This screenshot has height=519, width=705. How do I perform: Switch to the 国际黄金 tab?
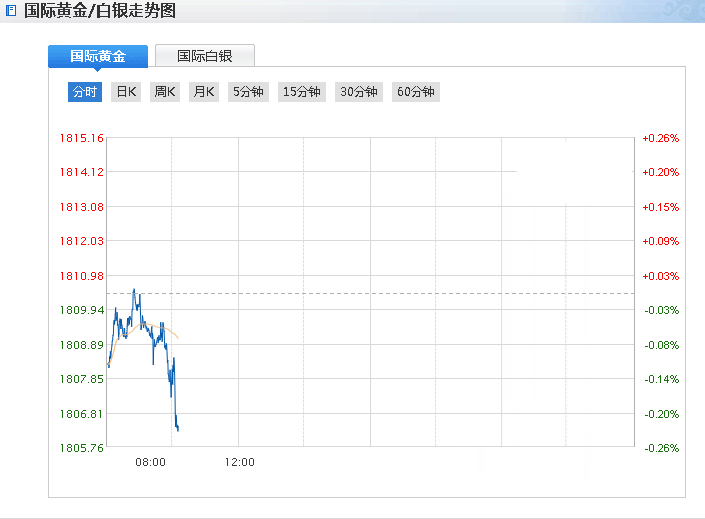click(98, 56)
